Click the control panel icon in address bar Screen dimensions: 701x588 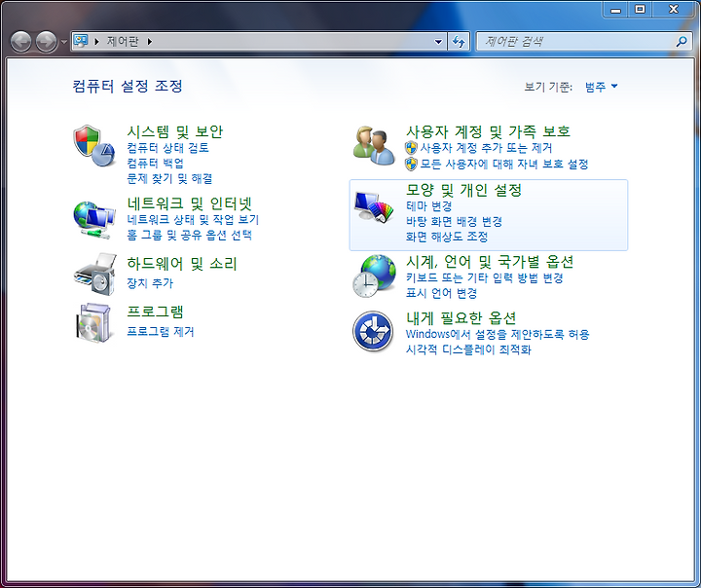(81, 41)
